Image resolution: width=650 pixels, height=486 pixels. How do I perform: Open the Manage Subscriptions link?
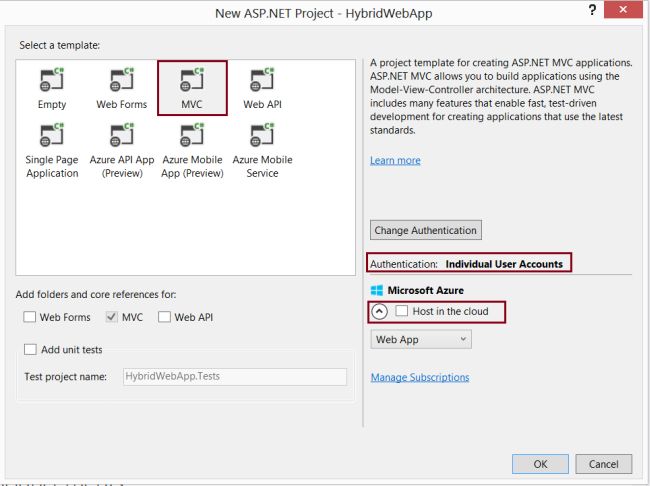(420, 377)
